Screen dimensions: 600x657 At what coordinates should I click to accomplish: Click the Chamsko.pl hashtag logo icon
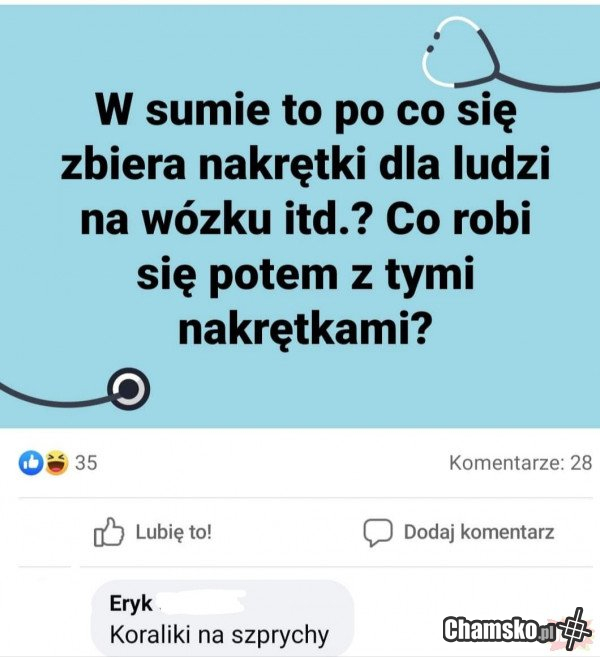(x=577, y=629)
